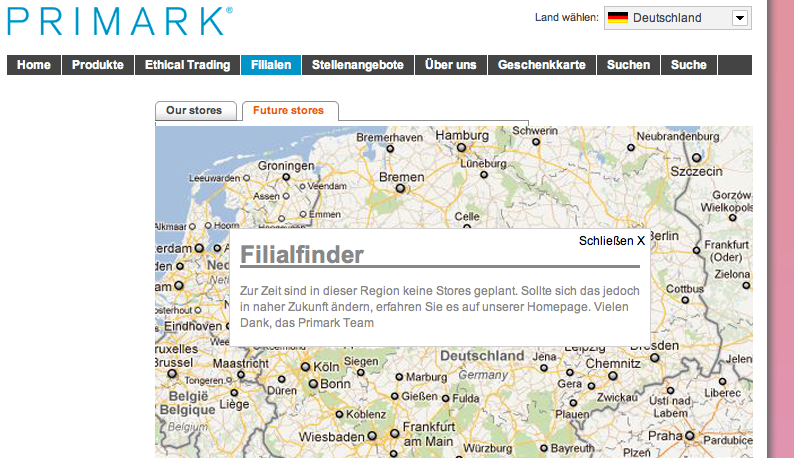This screenshot has height=458, width=794.
Task: Click the Jena map marker
Action: pos(544,368)
